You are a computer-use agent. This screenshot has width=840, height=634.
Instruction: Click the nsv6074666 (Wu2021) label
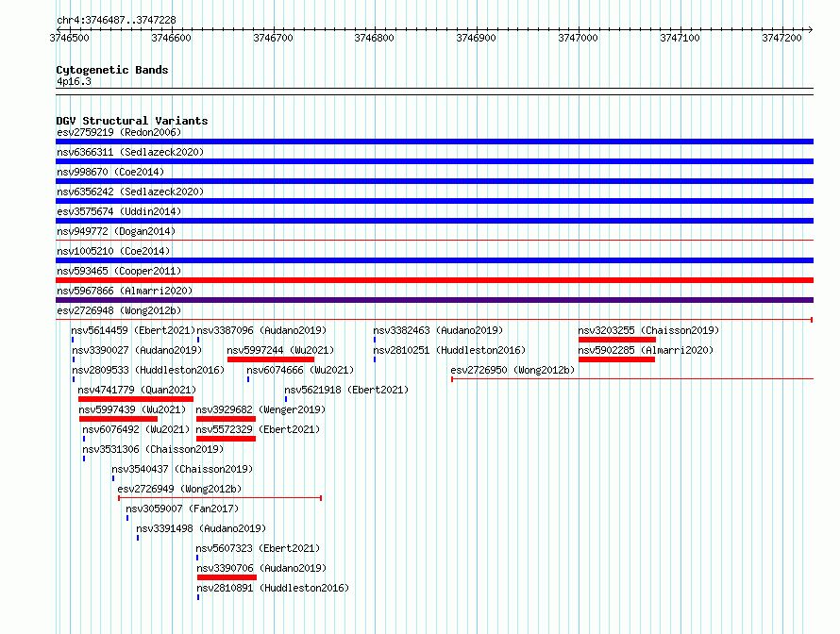(x=300, y=370)
